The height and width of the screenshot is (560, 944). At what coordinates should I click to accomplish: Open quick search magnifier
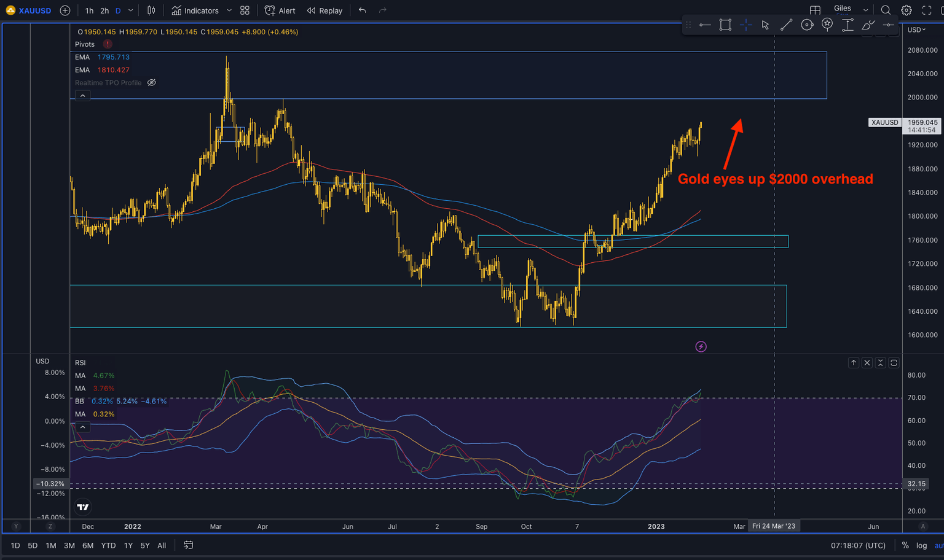pyautogui.click(x=886, y=10)
